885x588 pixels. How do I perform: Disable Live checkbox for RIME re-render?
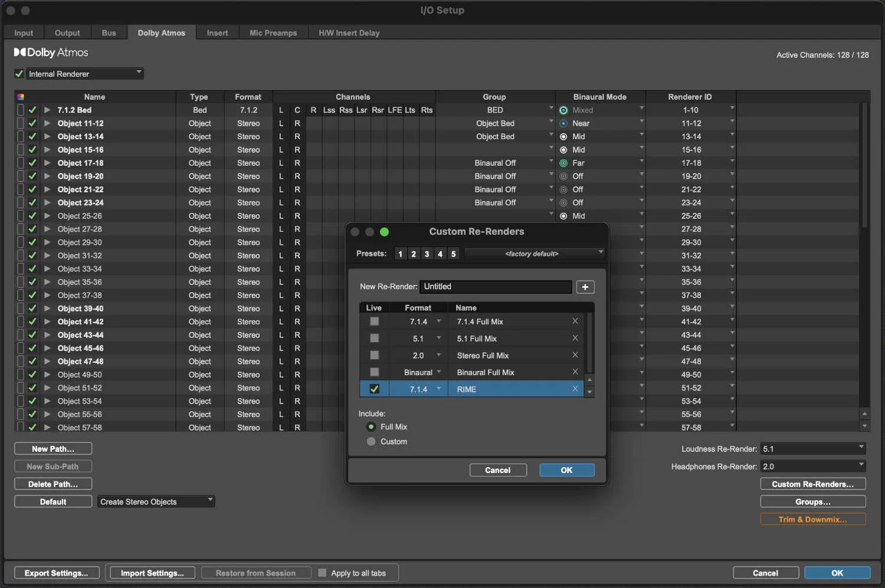tap(374, 389)
